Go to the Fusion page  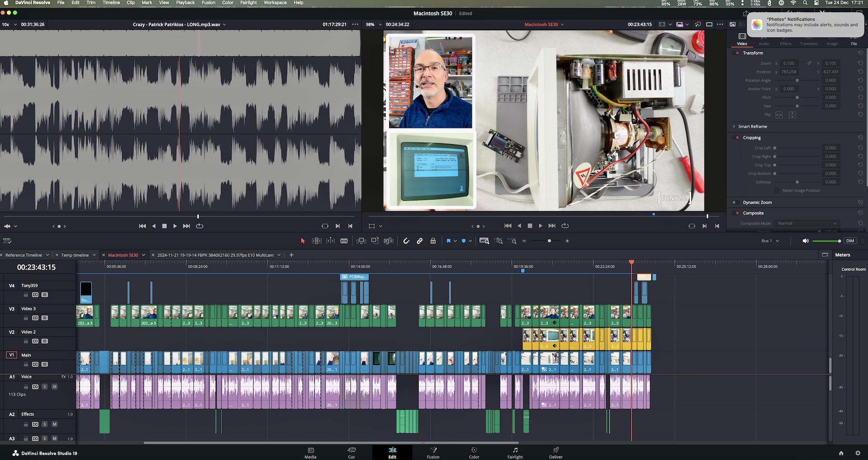(433, 453)
